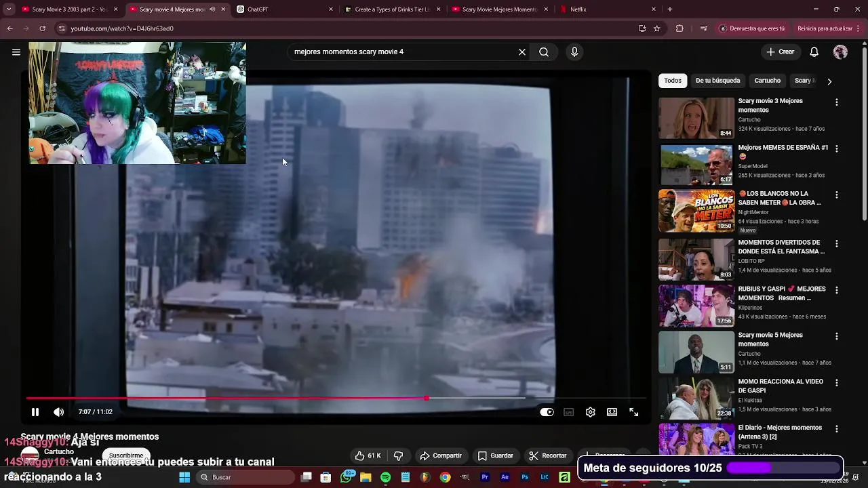Reload the current page
868x488 pixels.
click(42, 28)
